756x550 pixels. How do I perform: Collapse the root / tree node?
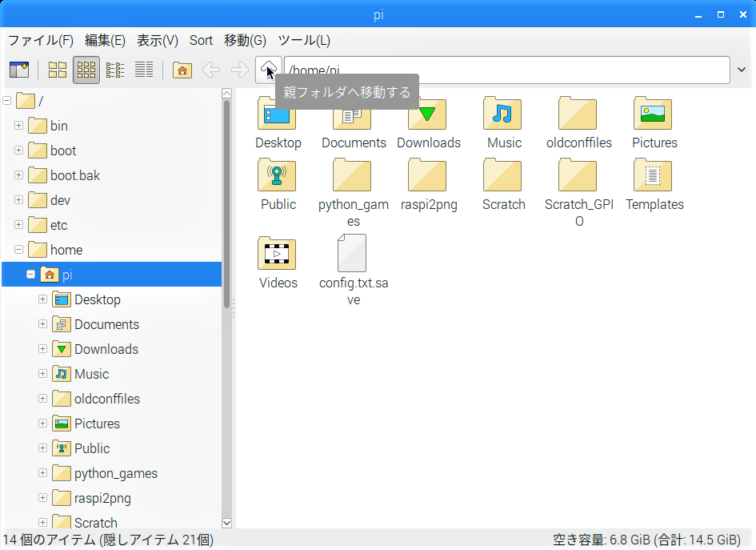click(6, 101)
